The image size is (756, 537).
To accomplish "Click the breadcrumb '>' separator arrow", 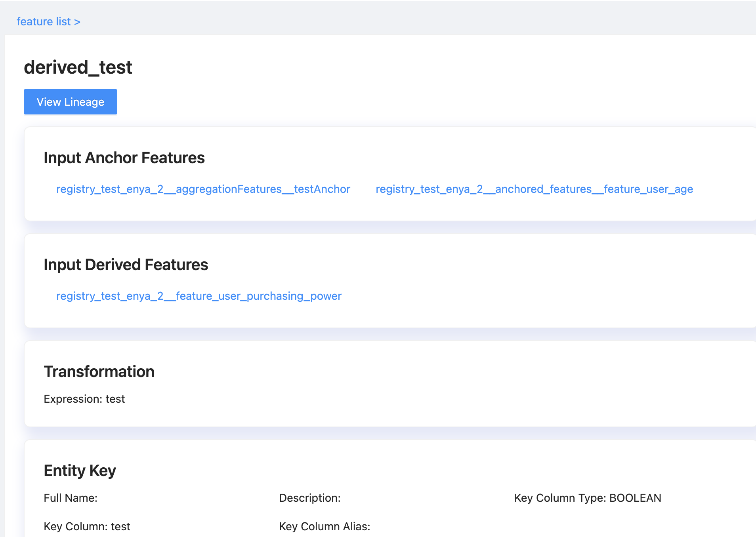I will click(77, 22).
